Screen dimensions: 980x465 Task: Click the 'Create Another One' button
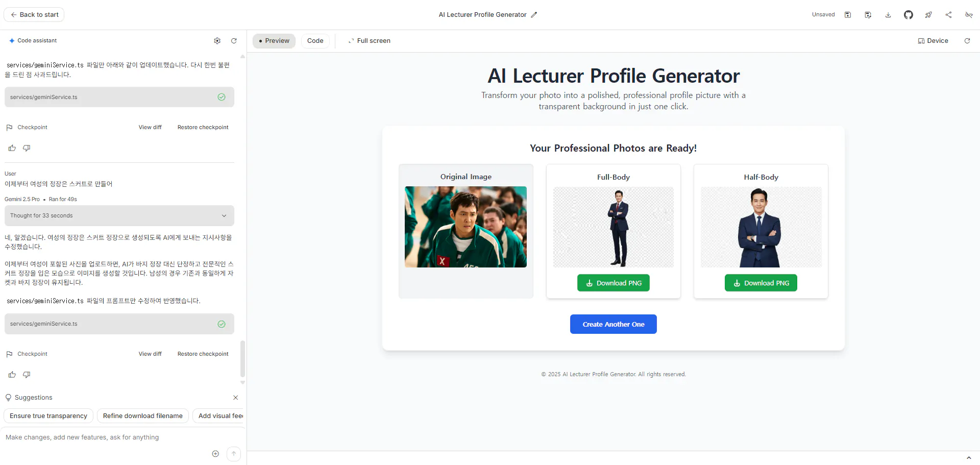(x=613, y=324)
